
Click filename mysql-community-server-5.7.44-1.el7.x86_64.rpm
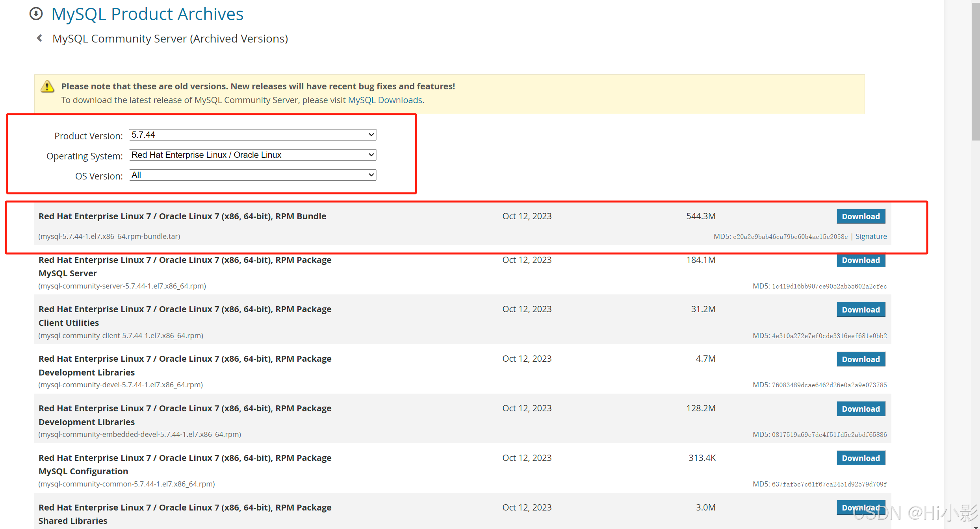[122, 286]
